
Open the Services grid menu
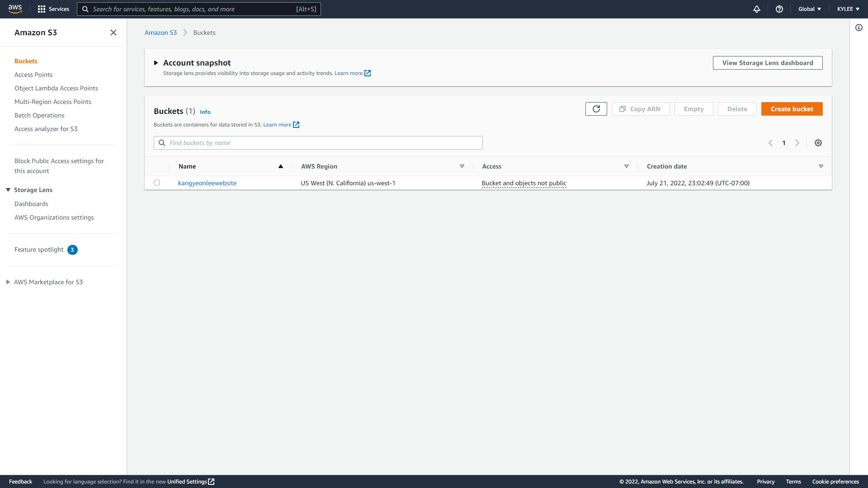53,9
